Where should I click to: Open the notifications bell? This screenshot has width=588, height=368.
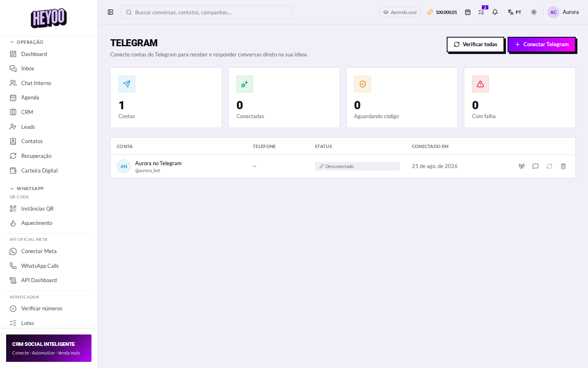(495, 12)
